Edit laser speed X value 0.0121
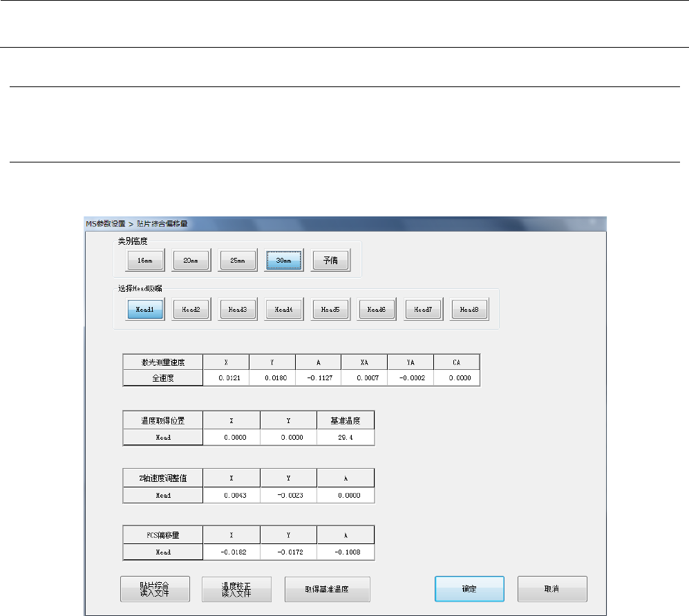The height and width of the screenshot is (616, 689). pyautogui.click(x=226, y=377)
